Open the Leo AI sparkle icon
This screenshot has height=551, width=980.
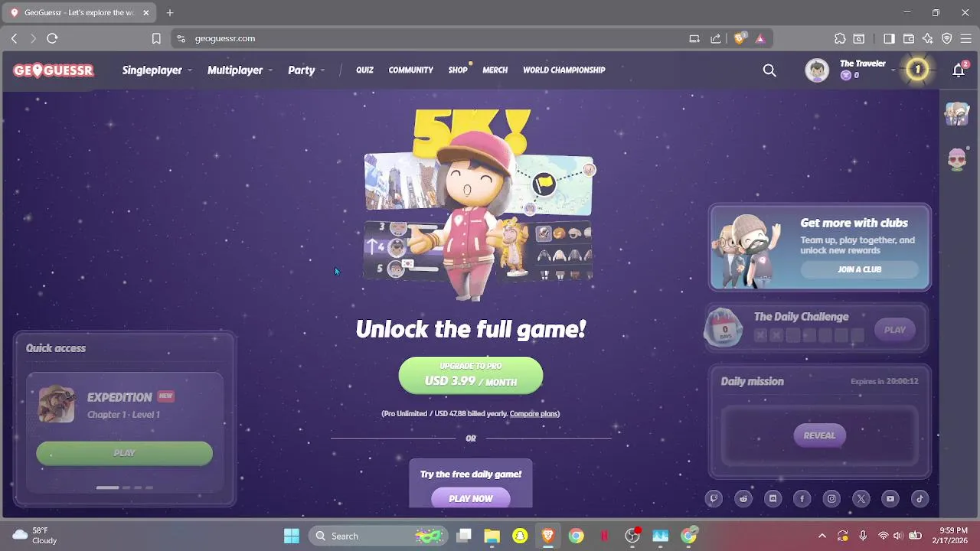(928, 38)
